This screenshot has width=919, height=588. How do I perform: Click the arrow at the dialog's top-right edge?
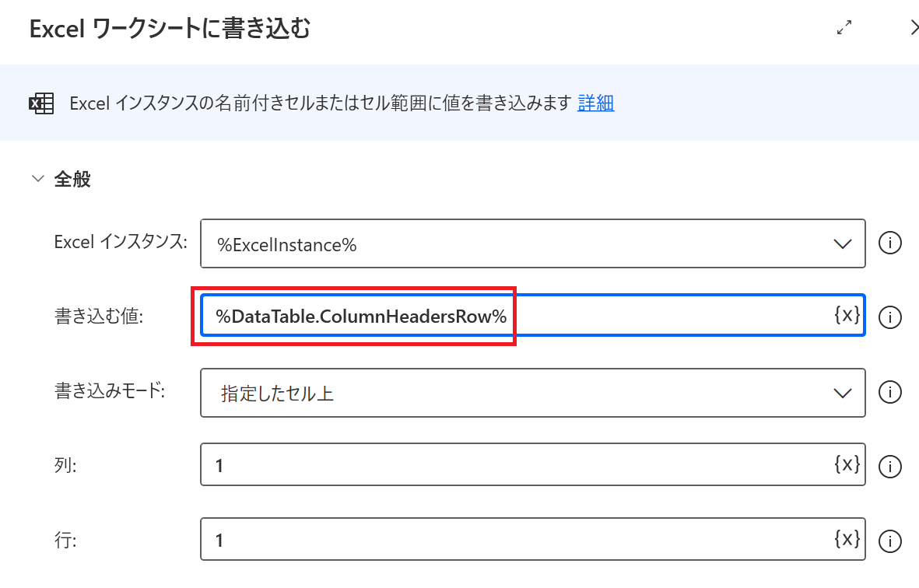914,28
